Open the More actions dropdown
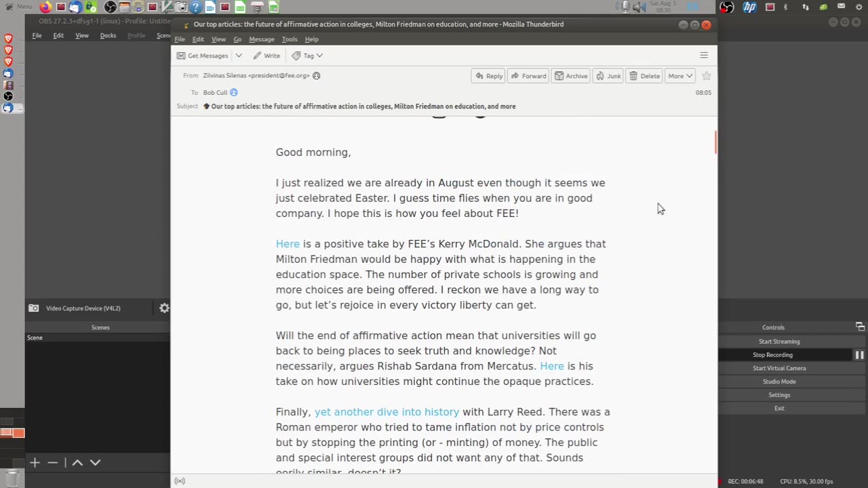Screen dimensions: 868x488 680,76
